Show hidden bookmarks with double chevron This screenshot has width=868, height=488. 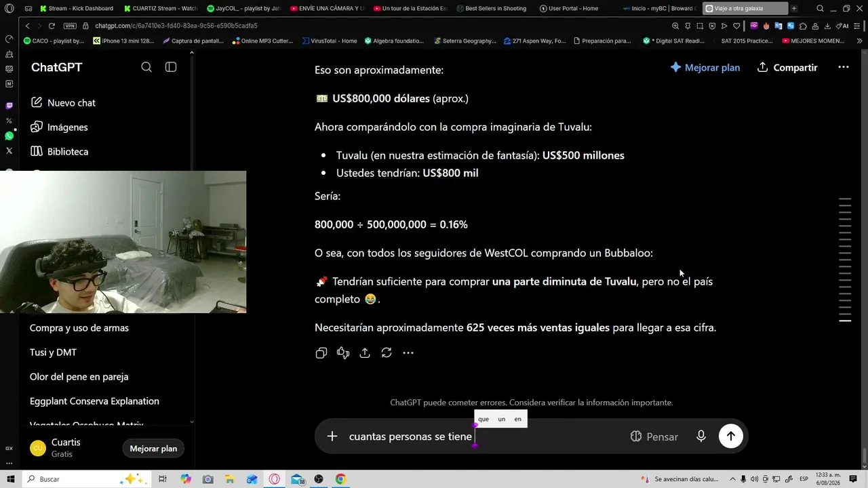pyautogui.click(x=859, y=41)
